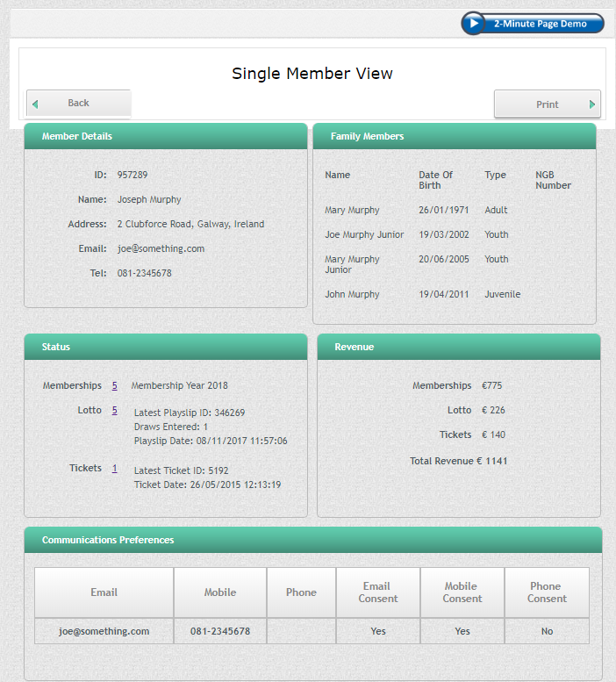Select the Revenue panel header
Screen dimensions: 616x682
click(x=458, y=347)
